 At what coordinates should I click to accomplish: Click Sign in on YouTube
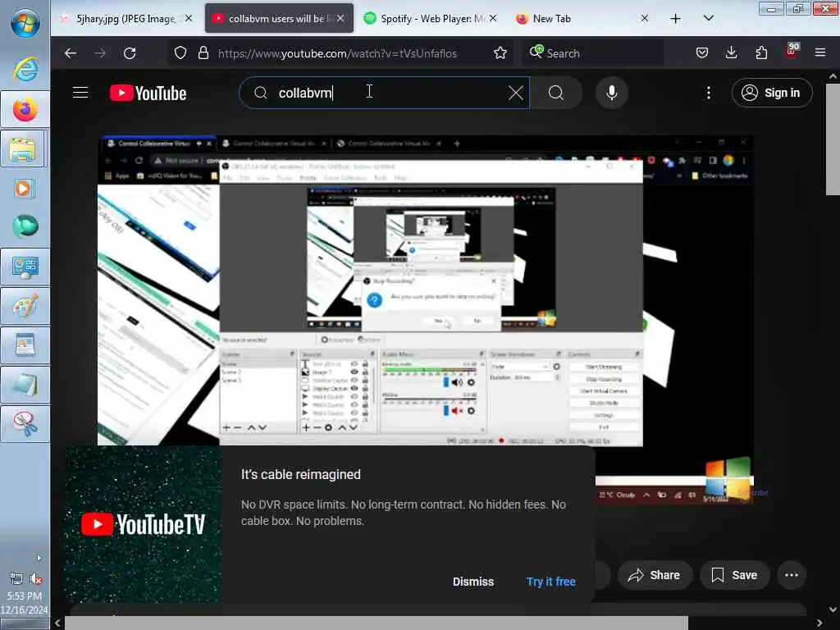(x=771, y=94)
